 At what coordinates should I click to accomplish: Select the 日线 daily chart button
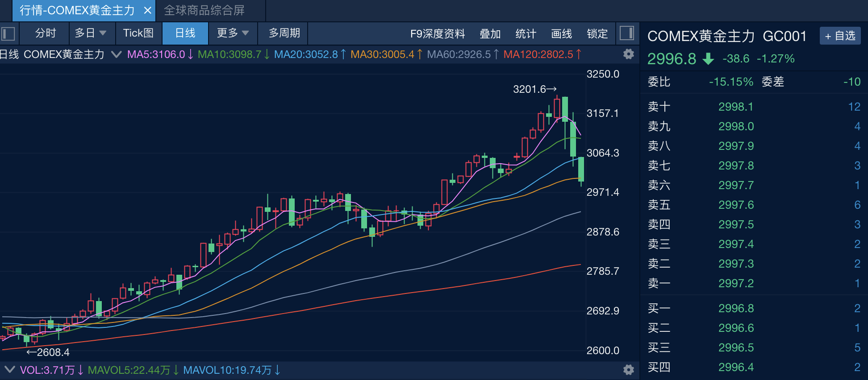click(x=185, y=33)
